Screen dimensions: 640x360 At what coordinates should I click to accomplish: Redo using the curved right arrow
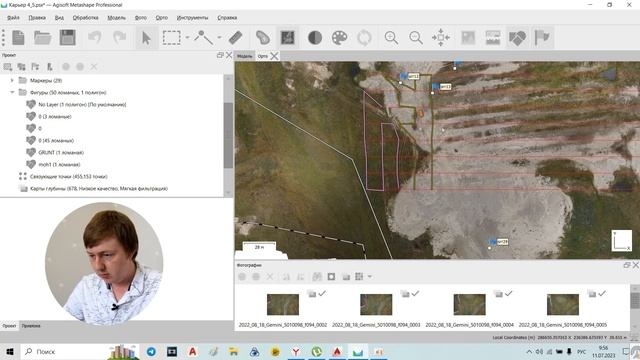coord(120,38)
